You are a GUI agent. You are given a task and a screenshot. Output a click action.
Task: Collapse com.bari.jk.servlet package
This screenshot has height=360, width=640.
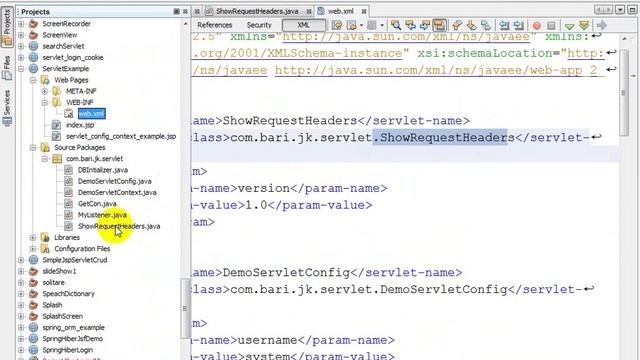[x=45, y=159]
